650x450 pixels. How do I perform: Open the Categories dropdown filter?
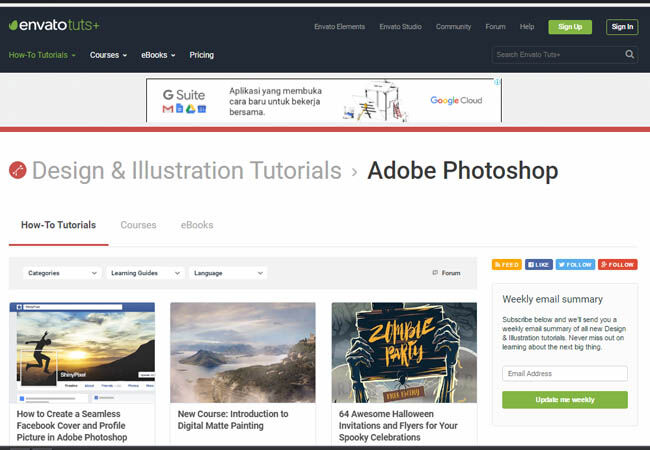tap(62, 273)
